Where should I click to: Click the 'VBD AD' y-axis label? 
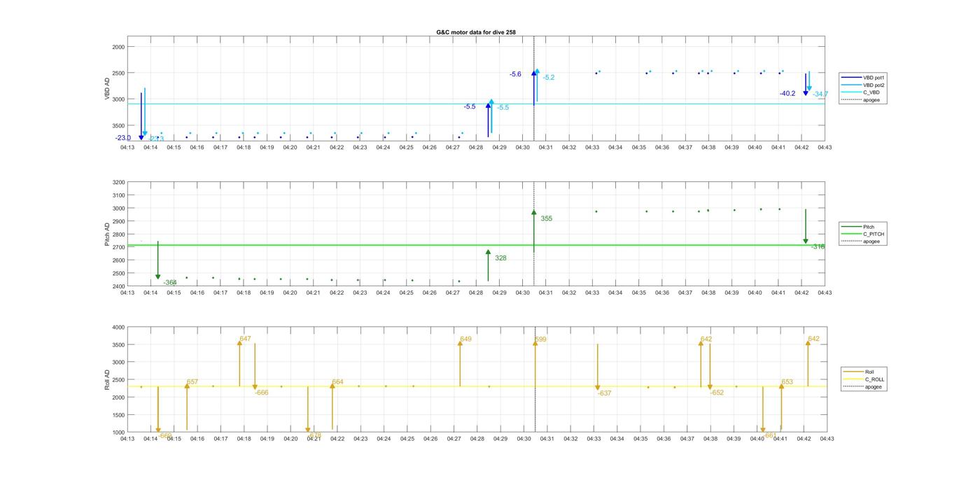pyautogui.click(x=108, y=90)
